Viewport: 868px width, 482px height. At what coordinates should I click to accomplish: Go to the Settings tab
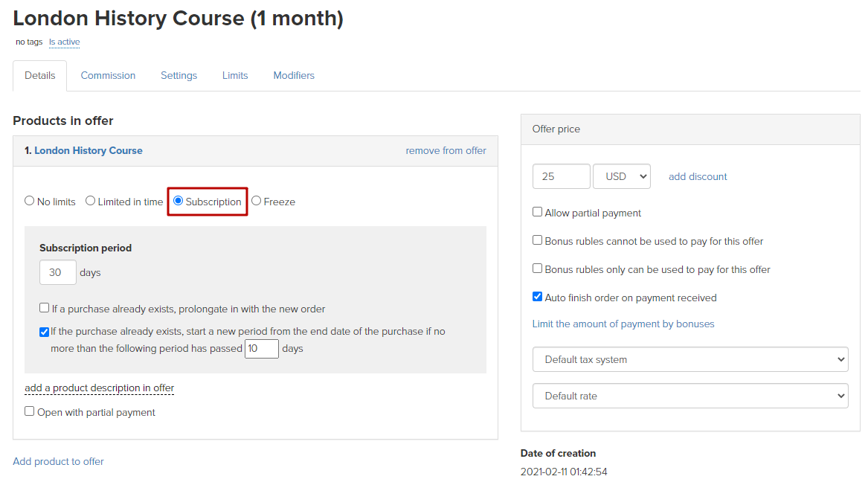click(x=179, y=76)
